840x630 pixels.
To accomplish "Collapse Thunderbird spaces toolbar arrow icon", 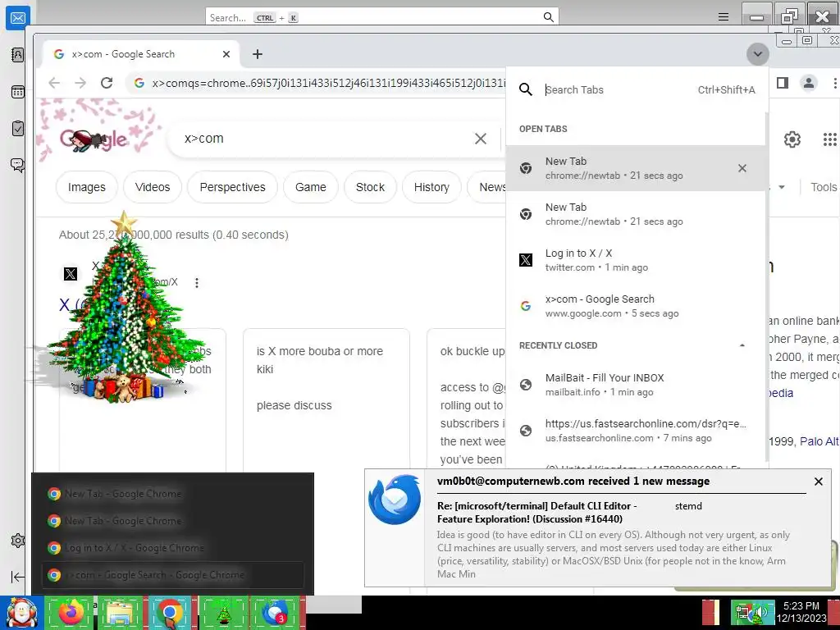I will [18, 577].
